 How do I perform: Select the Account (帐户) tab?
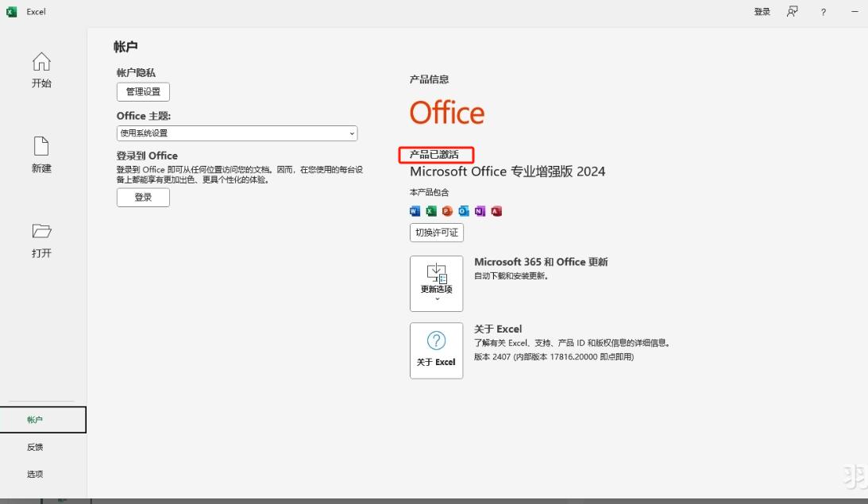point(43,420)
